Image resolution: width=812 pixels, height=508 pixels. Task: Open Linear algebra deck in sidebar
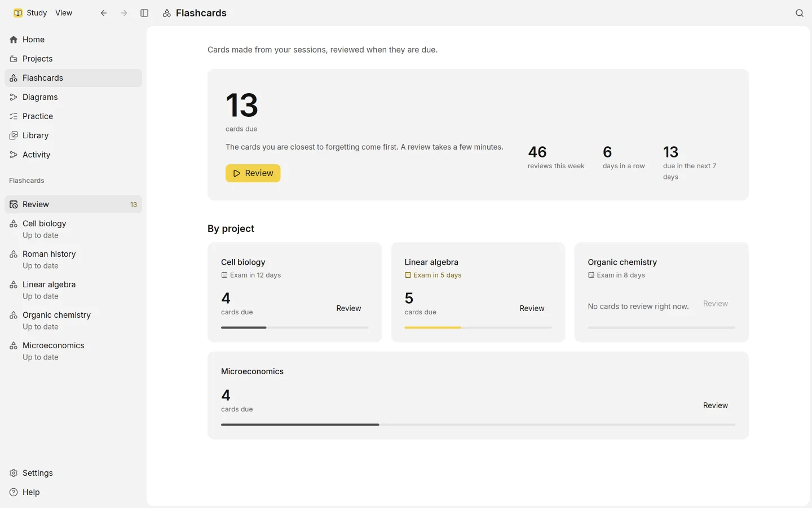[x=73, y=290]
